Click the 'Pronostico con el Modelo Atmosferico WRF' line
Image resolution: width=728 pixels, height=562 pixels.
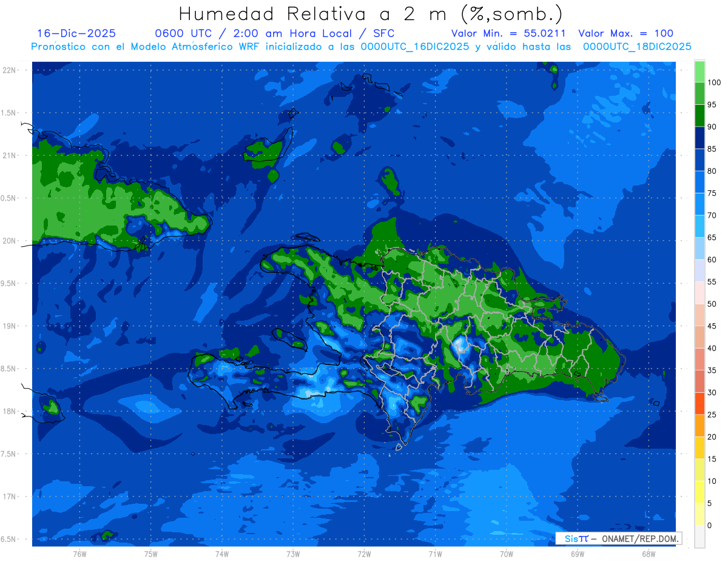pos(361,46)
